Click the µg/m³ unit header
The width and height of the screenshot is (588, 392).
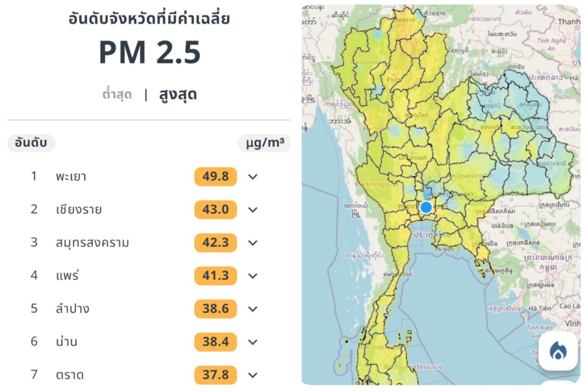[264, 143]
